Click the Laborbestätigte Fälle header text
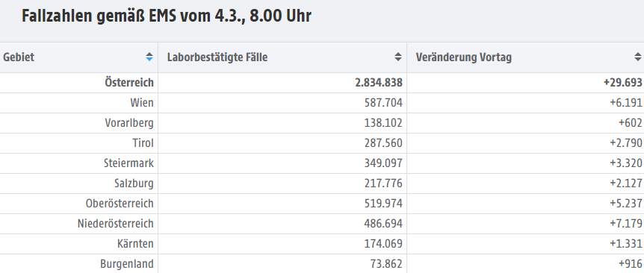Screen dimensions: 644x273 (217, 57)
